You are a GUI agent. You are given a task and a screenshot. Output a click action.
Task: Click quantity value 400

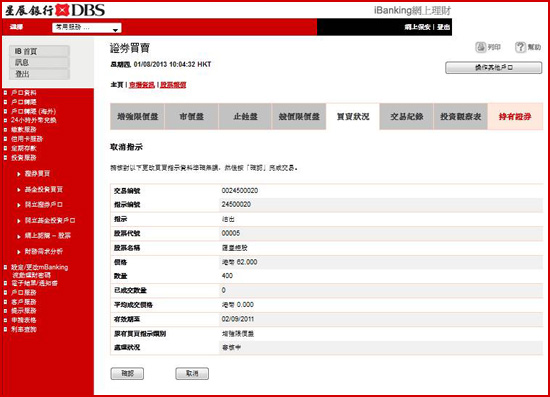(x=227, y=276)
